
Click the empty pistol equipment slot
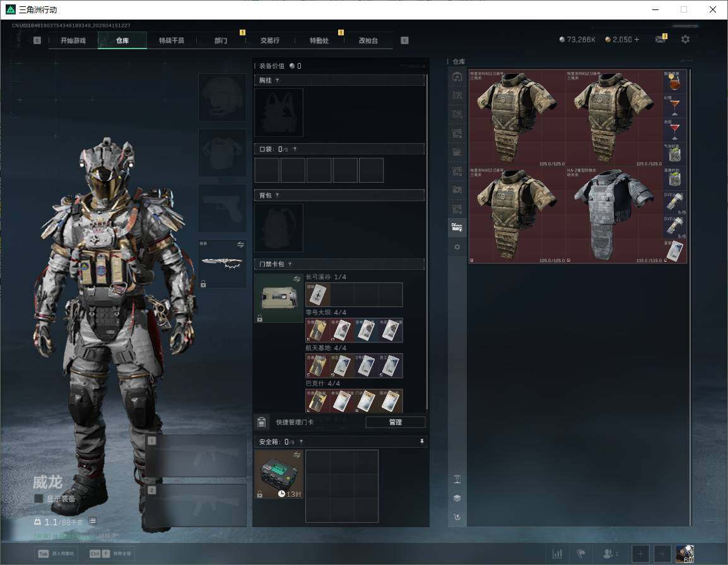click(x=223, y=209)
